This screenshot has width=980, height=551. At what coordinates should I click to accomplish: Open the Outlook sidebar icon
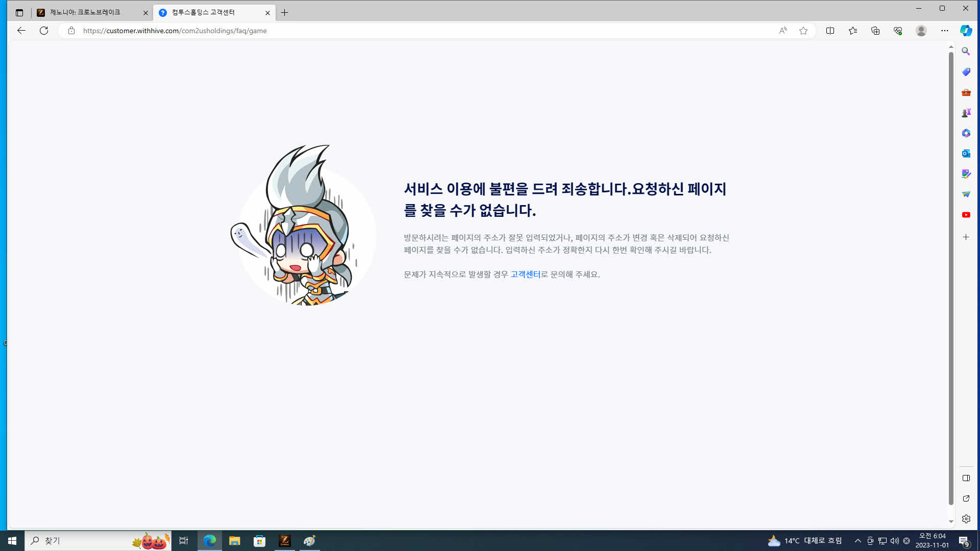966,154
